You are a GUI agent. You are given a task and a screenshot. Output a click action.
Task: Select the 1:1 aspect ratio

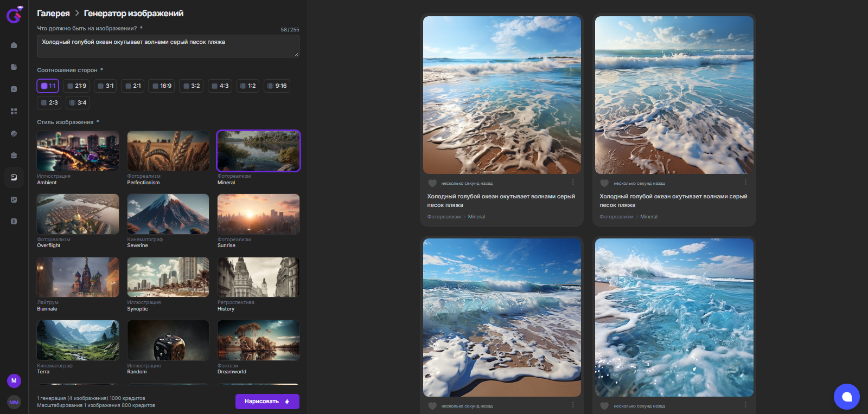click(48, 86)
